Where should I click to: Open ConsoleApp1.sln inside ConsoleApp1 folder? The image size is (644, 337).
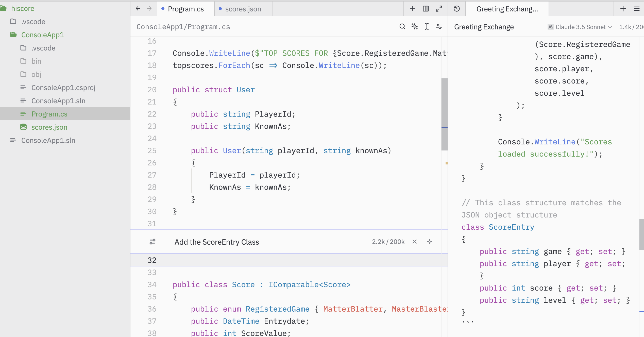[65, 101]
